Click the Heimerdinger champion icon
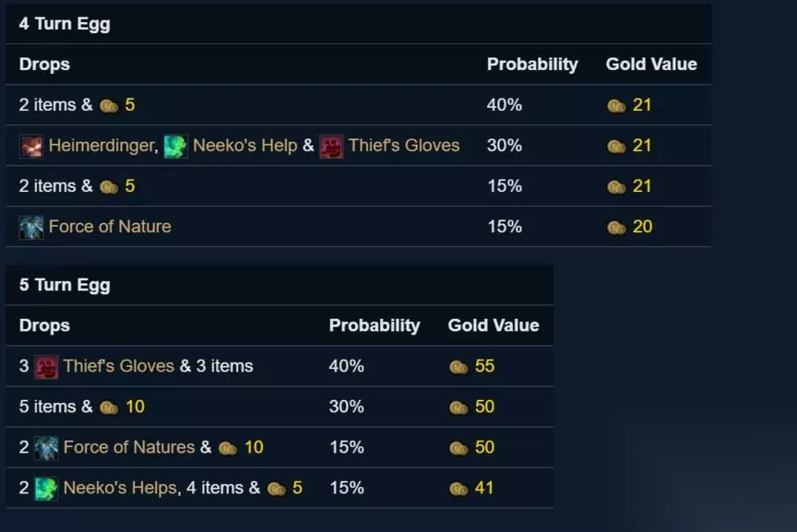This screenshot has height=532, width=797. 31,146
